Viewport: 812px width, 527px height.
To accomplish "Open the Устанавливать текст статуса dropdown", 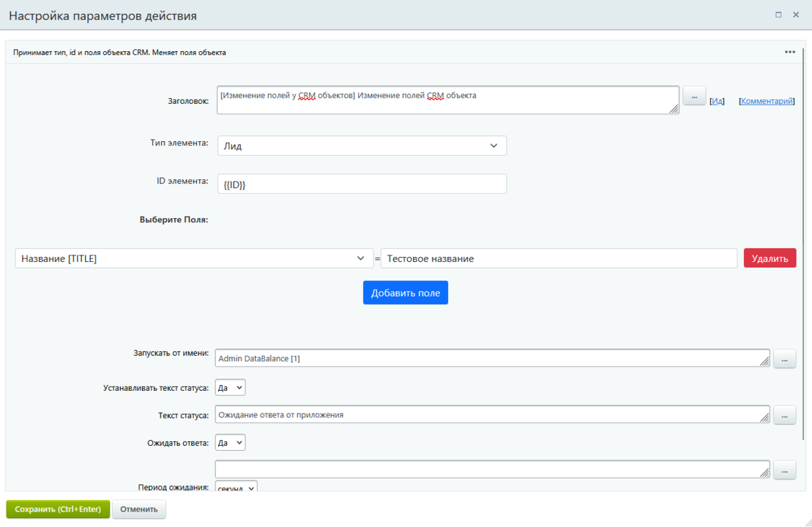I will [230, 388].
